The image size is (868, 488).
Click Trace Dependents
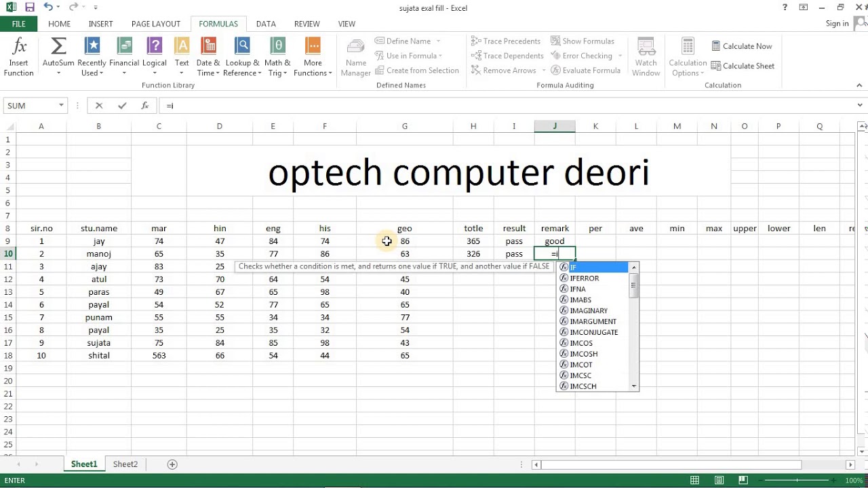507,56
